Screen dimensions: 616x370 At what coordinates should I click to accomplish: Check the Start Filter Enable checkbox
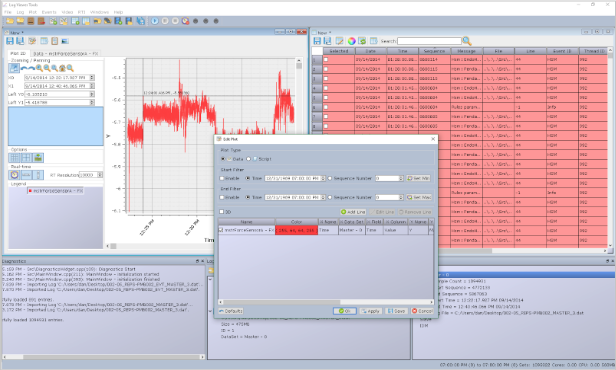click(x=222, y=178)
